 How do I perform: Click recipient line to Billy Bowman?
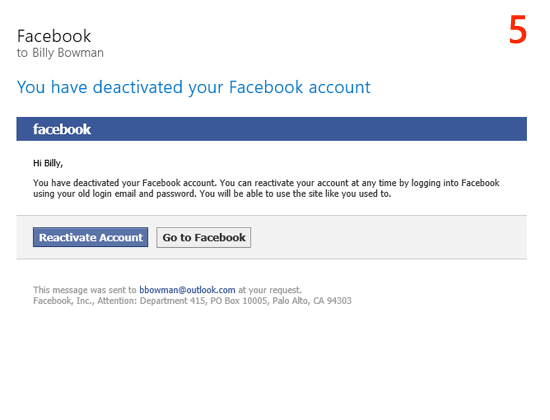60,53
